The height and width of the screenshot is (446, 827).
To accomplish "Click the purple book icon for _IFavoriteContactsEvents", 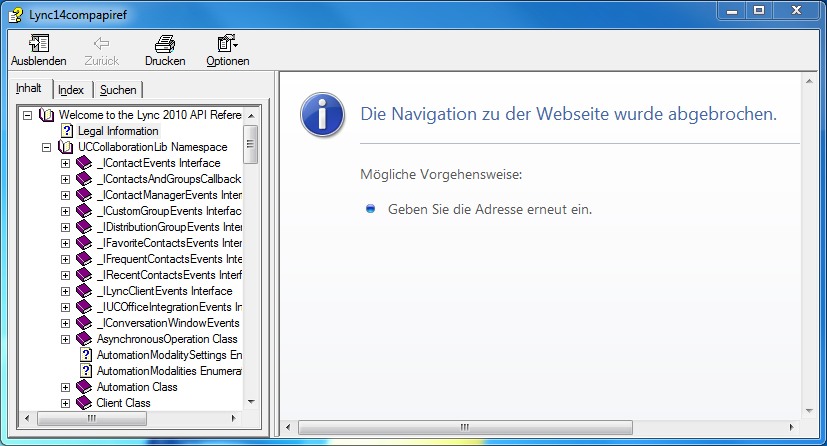I will click(84, 243).
